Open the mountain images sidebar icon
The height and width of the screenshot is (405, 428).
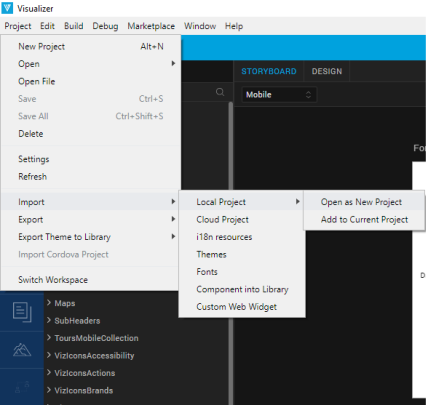tap(22, 350)
